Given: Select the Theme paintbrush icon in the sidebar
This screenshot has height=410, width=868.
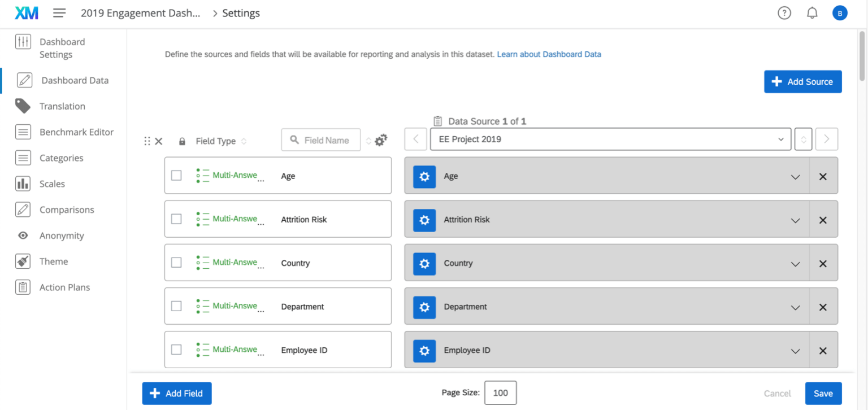Looking at the screenshot, I should coord(23,261).
